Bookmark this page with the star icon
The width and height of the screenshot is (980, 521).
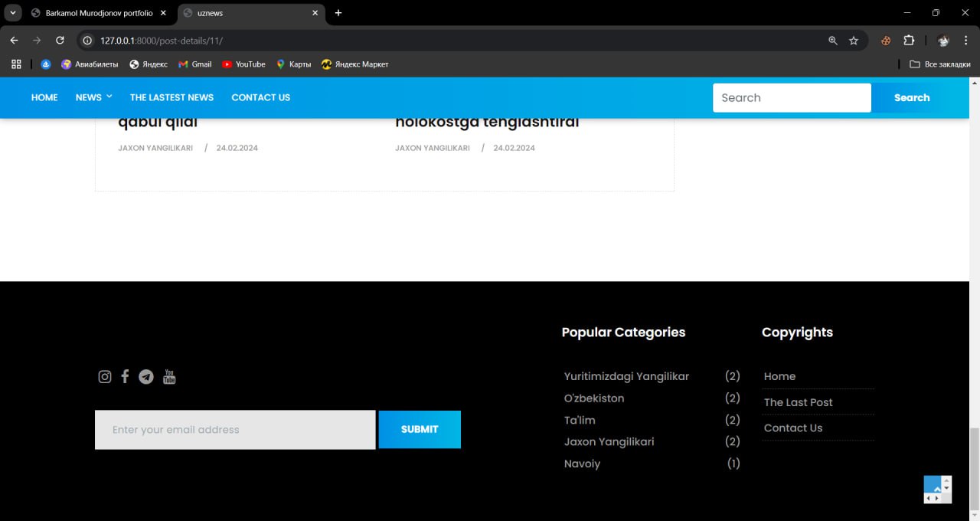click(x=854, y=41)
